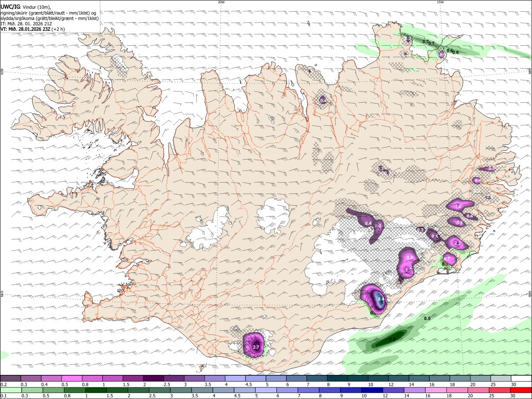Click the 66N latitude label on right edge

(x=530, y=71)
